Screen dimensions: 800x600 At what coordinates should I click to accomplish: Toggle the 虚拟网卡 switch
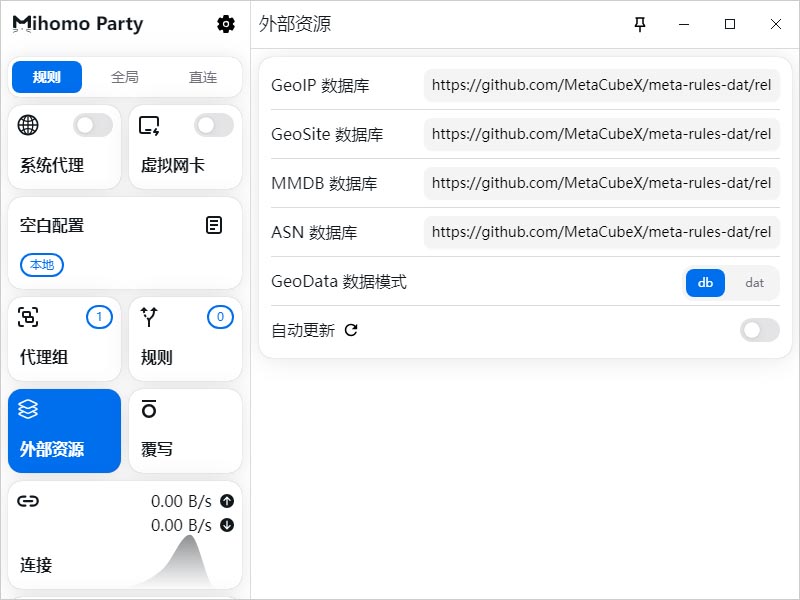pyautogui.click(x=214, y=125)
